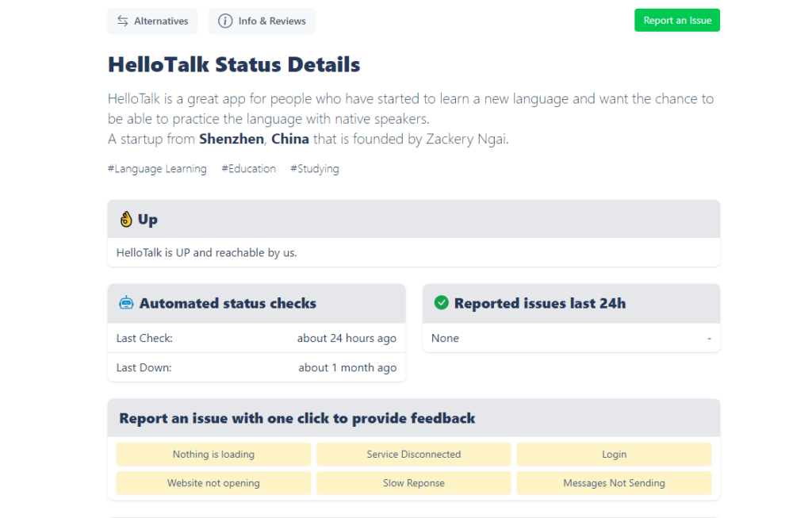Click the OK hand Up emoji icon
The image size is (812, 518).
tap(126, 219)
